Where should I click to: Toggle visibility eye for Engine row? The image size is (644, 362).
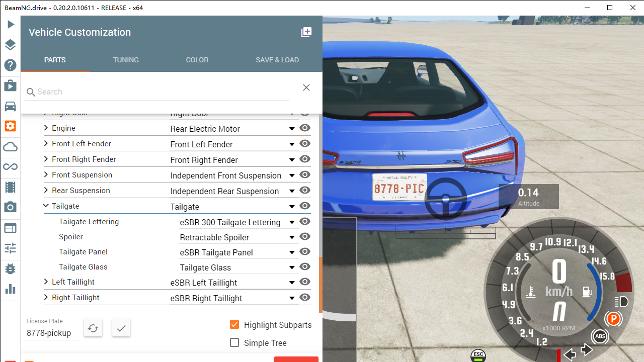point(305,128)
